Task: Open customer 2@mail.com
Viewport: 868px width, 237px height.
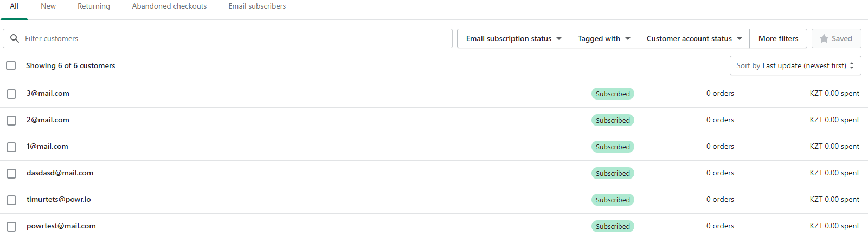Action: [x=48, y=120]
